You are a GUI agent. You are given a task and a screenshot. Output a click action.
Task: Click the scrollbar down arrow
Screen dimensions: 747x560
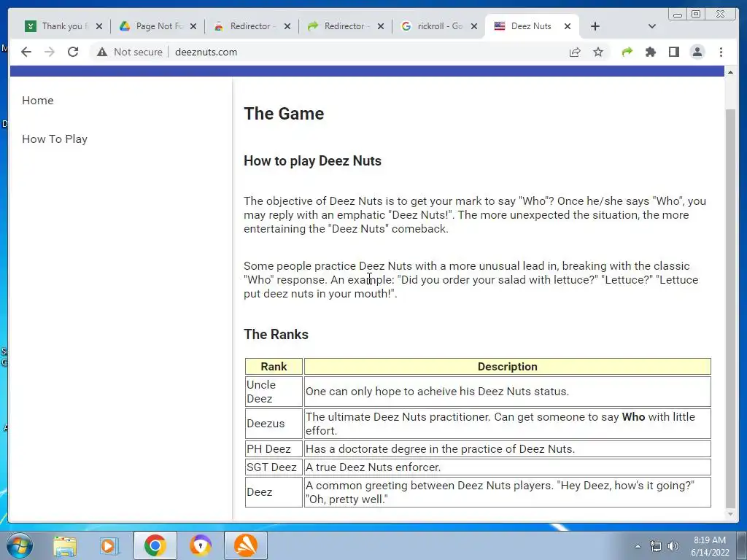(x=730, y=514)
